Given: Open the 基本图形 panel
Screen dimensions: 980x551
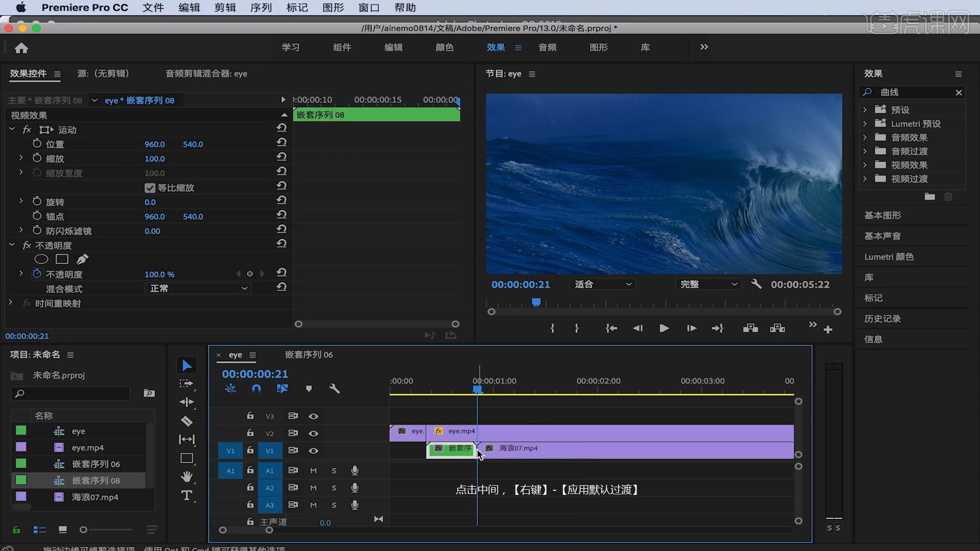Looking at the screenshot, I should [x=883, y=215].
